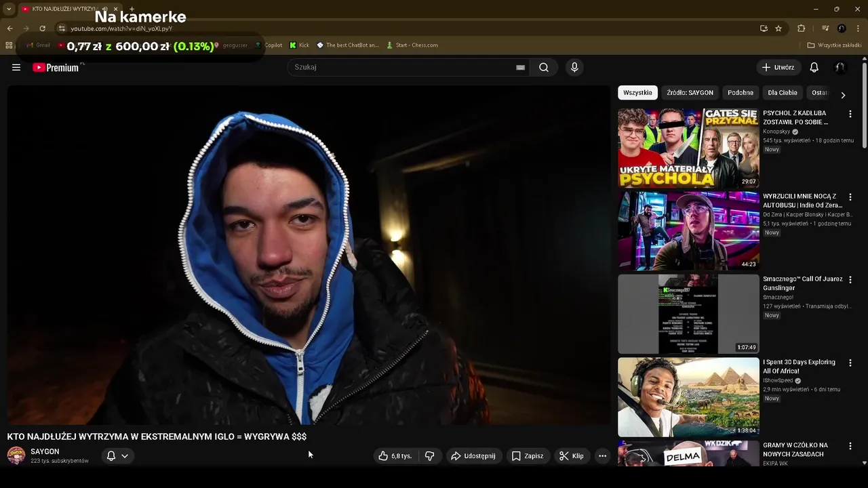The height and width of the screenshot is (488, 868).
Task: Open YouTube notifications bell in header
Action: pyautogui.click(x=814, y=67)
